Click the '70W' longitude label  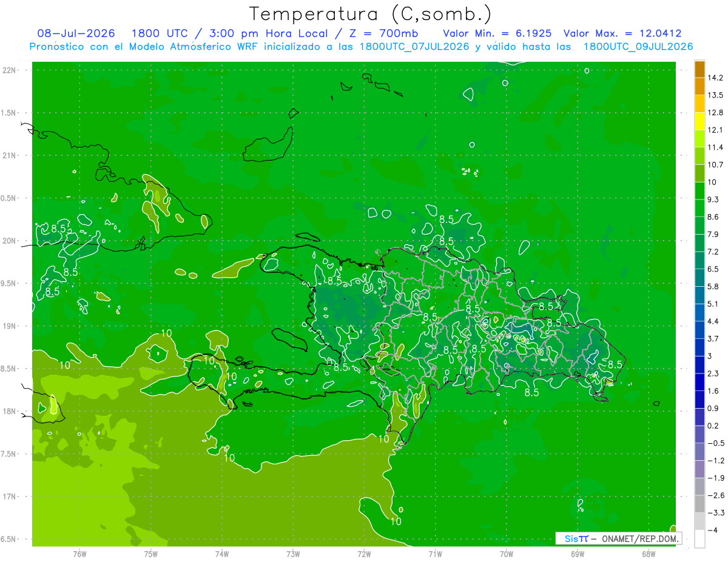[507, 554]
